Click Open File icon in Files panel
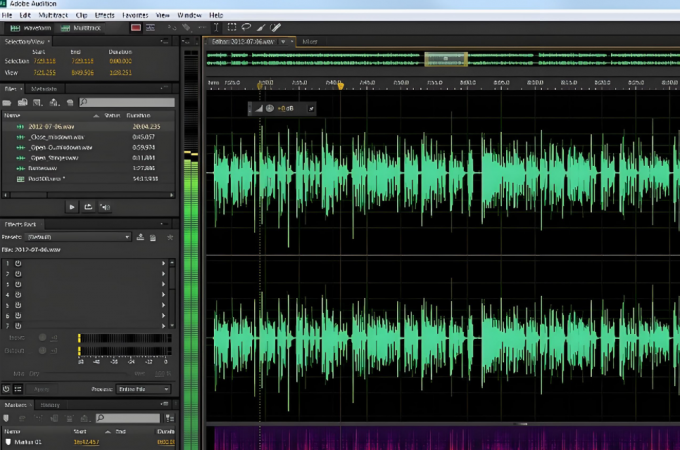Screen dimensions: 680x450 [7, 103]
